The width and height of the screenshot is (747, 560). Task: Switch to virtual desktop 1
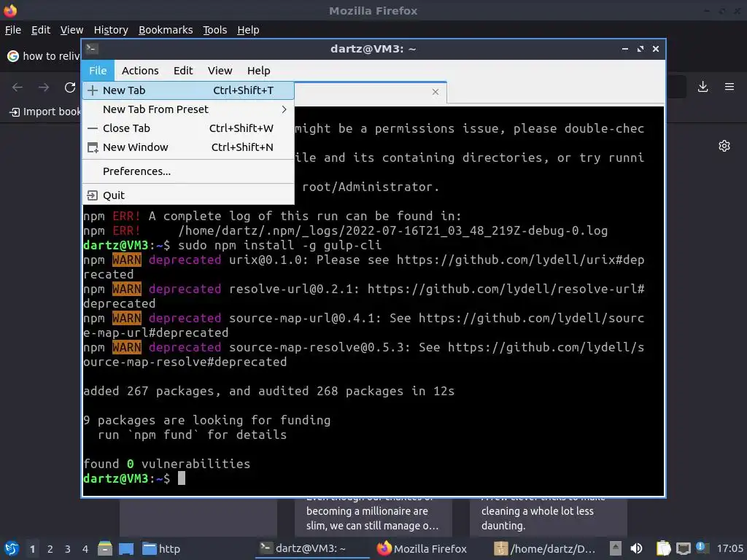[x=32, y=549]
